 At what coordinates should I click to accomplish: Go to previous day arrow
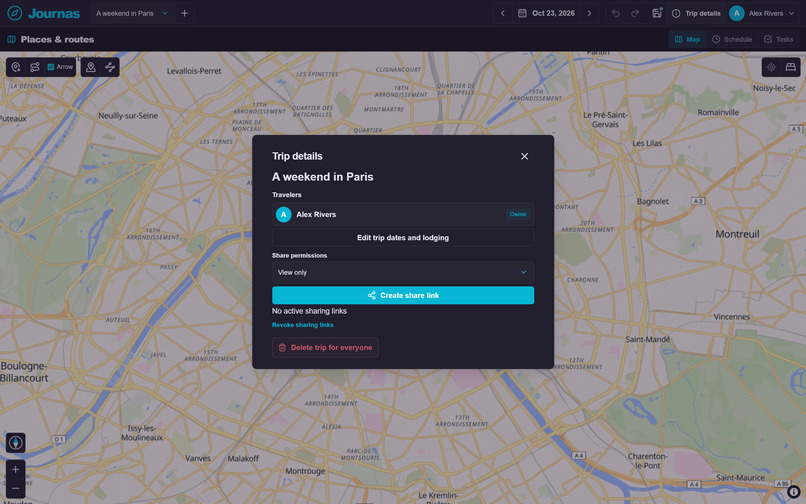coord(503,13)
